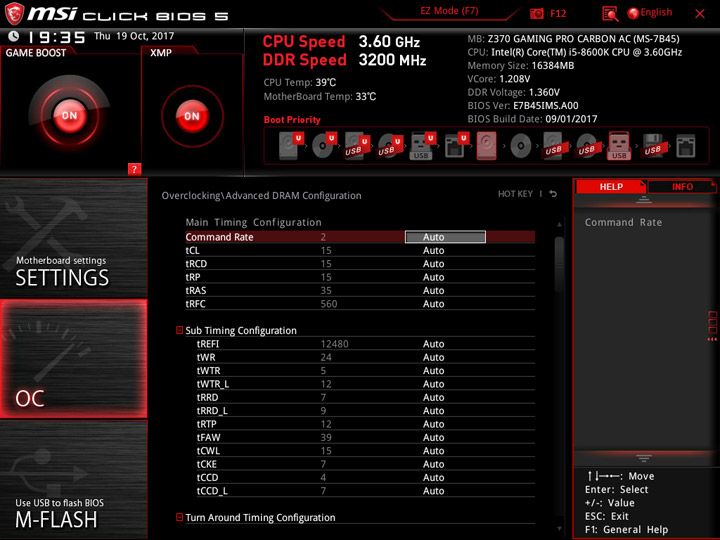Viewport: 720px width, 540px height.
Task: Select the legacy USB CD/DVD boot icon
Action: click(587, 146)
